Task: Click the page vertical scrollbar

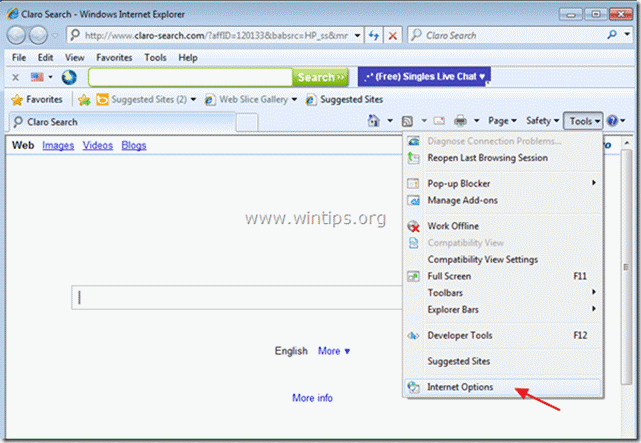Action: coord(627,266)
